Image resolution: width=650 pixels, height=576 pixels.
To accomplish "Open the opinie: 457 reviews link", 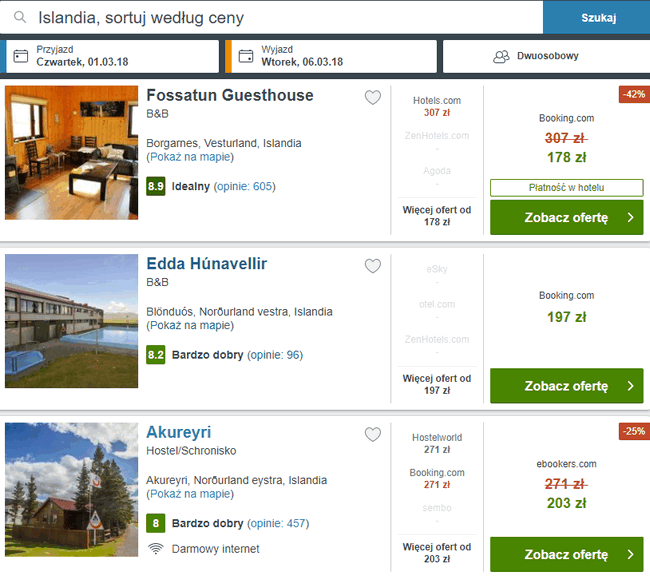I will 278,523.
